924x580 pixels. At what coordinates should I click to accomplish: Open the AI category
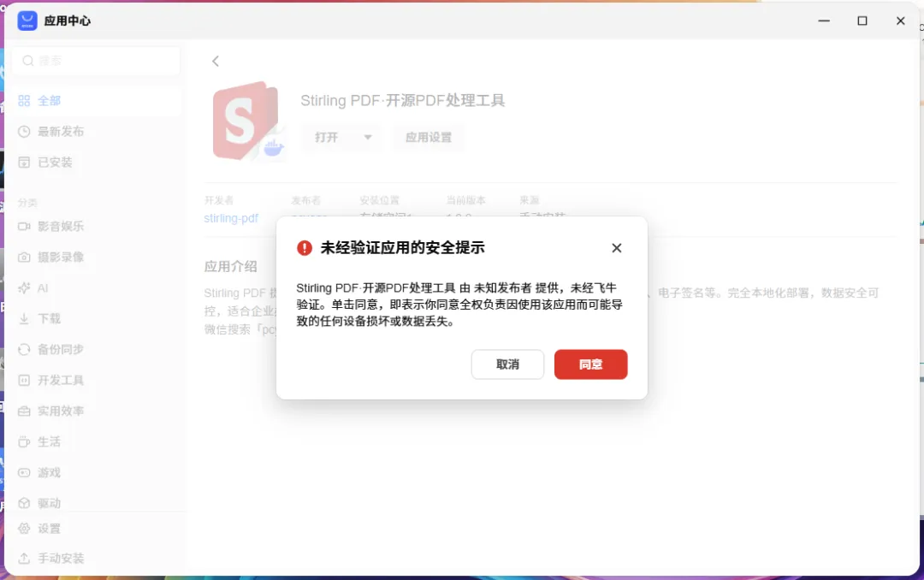tap(96, 287)
